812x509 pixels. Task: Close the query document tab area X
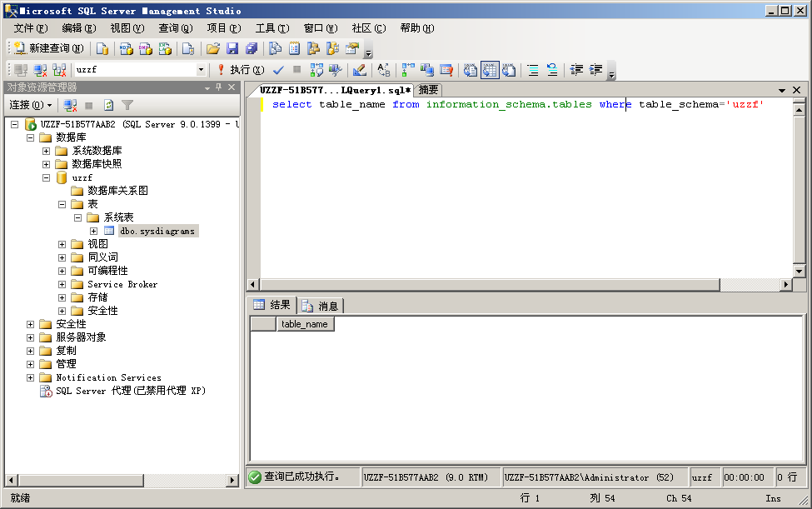pos(796,90)
